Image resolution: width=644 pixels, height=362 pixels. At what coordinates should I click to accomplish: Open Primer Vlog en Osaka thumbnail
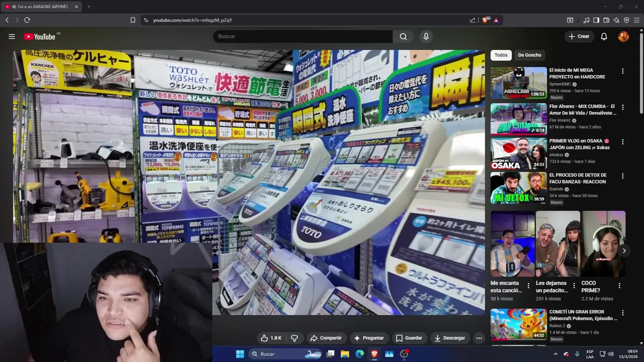(518, 153)
